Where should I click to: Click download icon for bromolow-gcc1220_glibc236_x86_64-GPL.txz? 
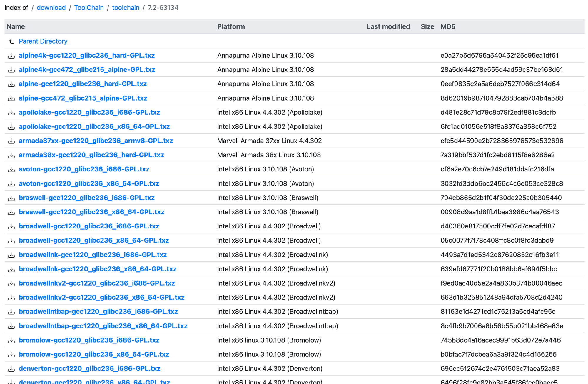point(11,355)
